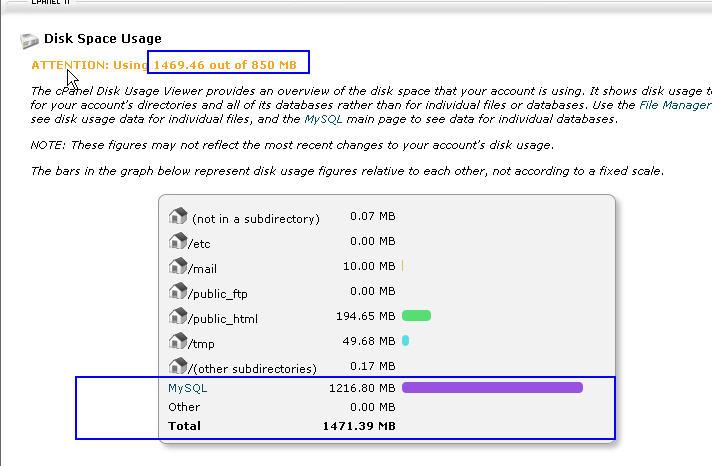Click the MySQL link in the usage table

(x=187, y=388)
